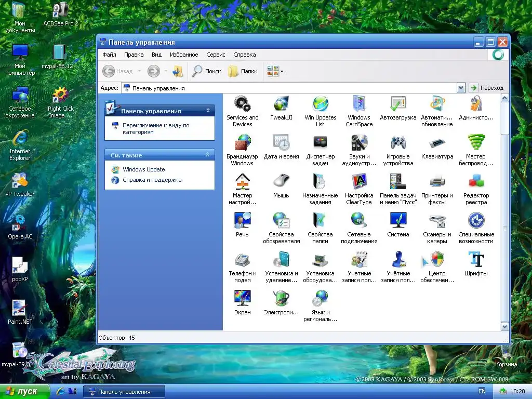Click the scrollbar up arrow
Image resolution: width=532 pixels, height=399 pixels.
coord(504,98)
